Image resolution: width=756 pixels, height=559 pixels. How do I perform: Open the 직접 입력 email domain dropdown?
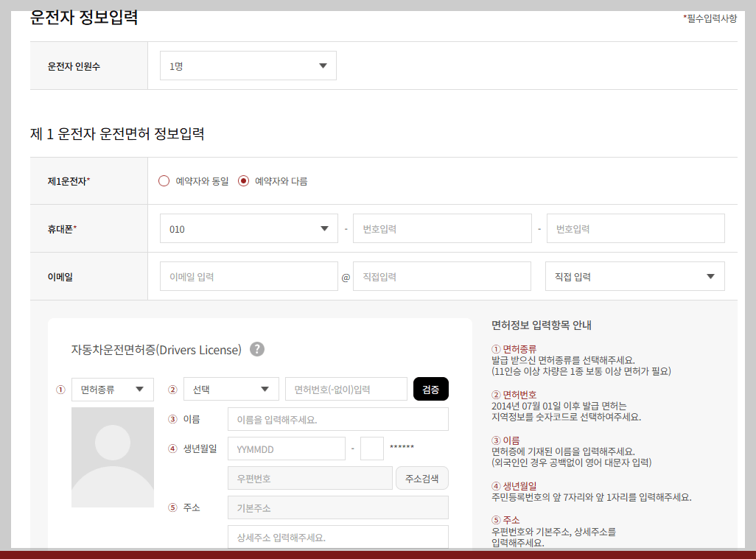click(635, 276)
